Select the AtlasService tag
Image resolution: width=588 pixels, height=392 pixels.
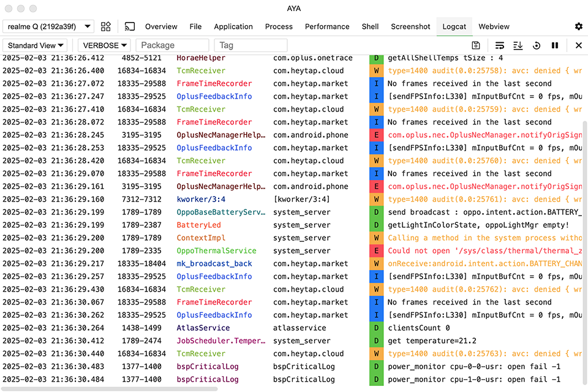coord(203,328)
